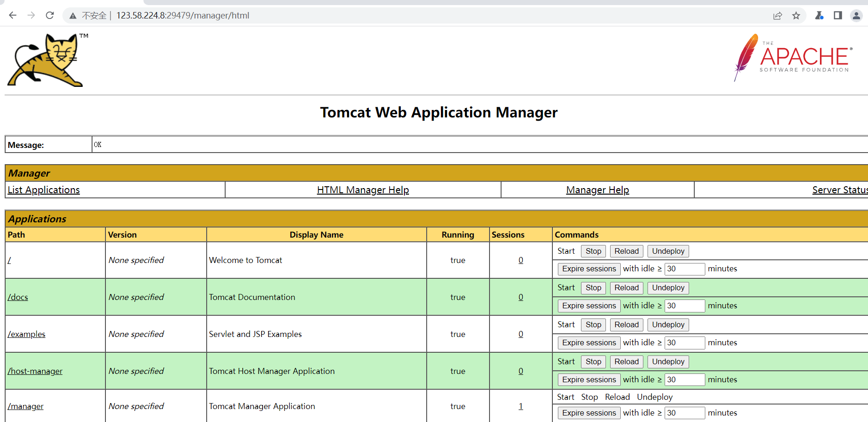The image size is (868, 422).
Task: Click idle minutes field for /manager
Action: pos(685,413)
